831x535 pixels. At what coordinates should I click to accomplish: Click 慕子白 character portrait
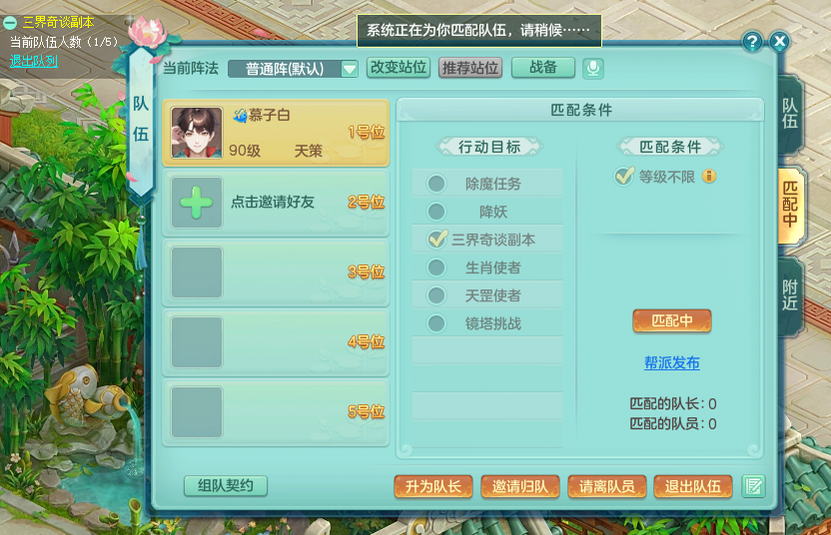point(197,133)
